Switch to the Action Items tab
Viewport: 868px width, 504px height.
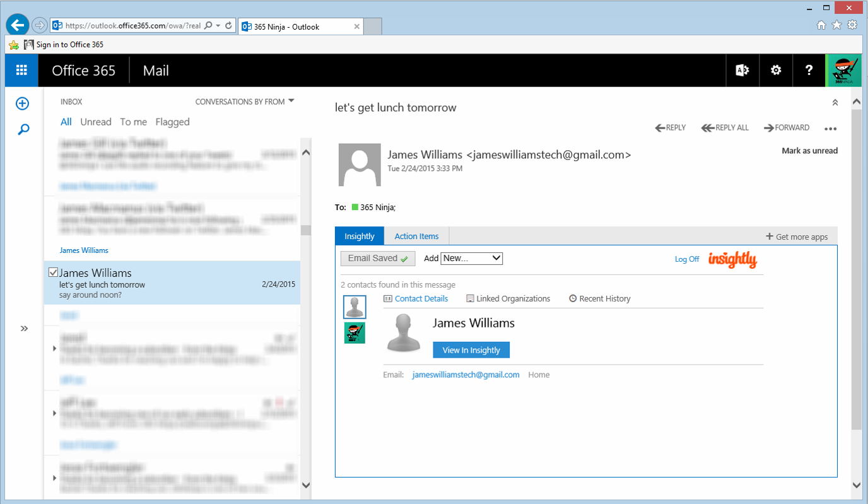point(416,236)
